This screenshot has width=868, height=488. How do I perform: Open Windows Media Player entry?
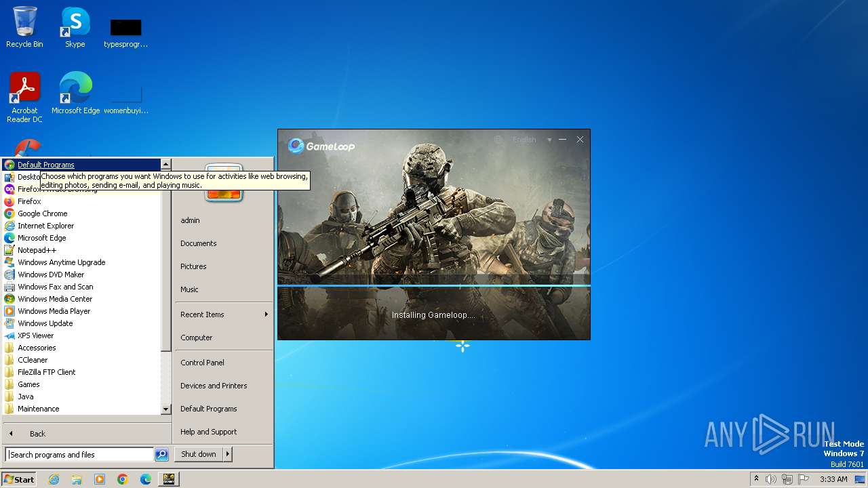[83, 311]
